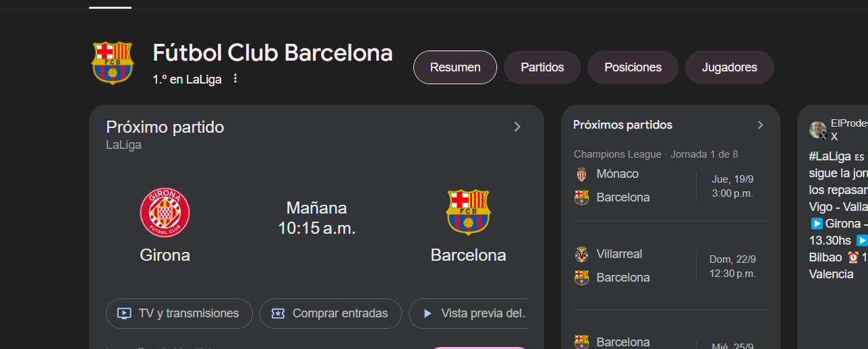Go to the Jugadores tab
This screenshot has width=868, height=349.
(729, 67)
